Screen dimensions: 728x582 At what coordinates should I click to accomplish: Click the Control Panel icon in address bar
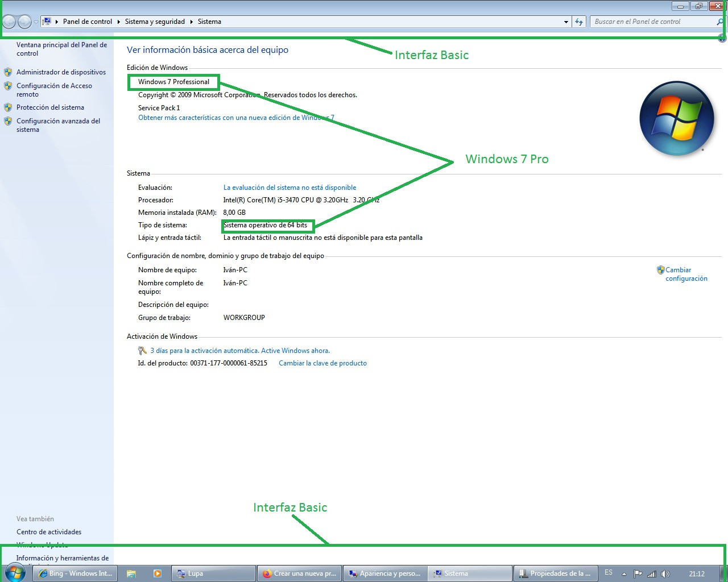click(47, 22)
